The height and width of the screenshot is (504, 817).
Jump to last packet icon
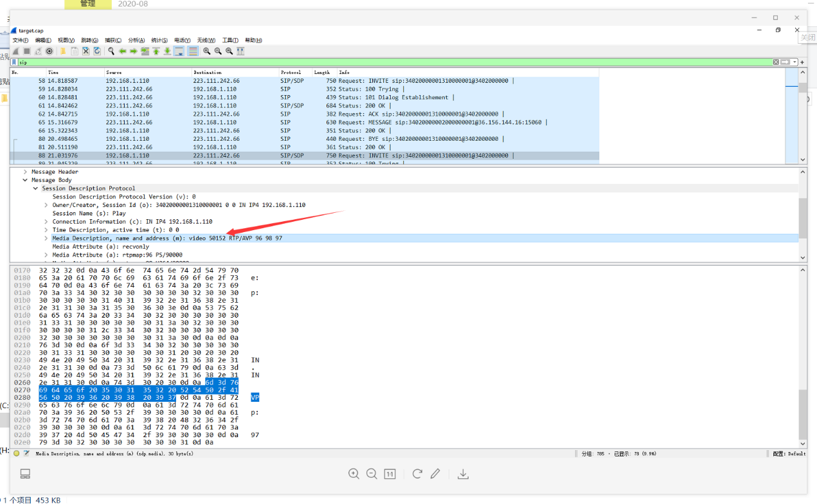tap(167, 51)
